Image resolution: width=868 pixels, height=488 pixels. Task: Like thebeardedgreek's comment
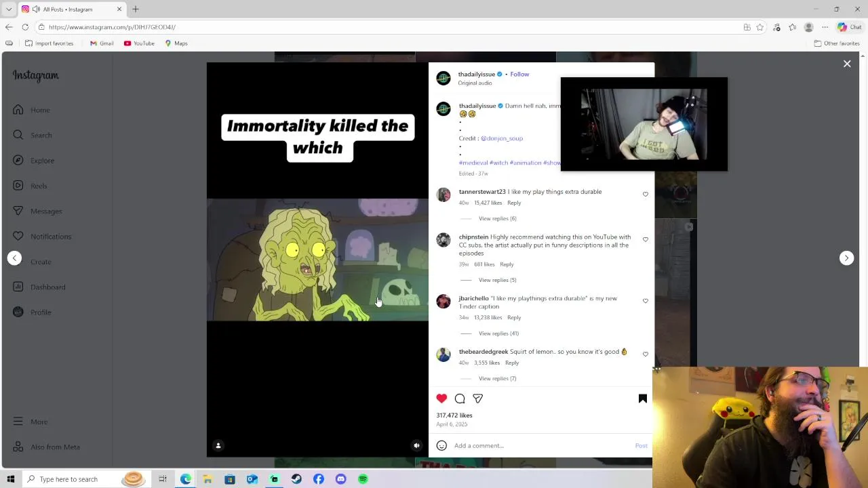point(646,354)
